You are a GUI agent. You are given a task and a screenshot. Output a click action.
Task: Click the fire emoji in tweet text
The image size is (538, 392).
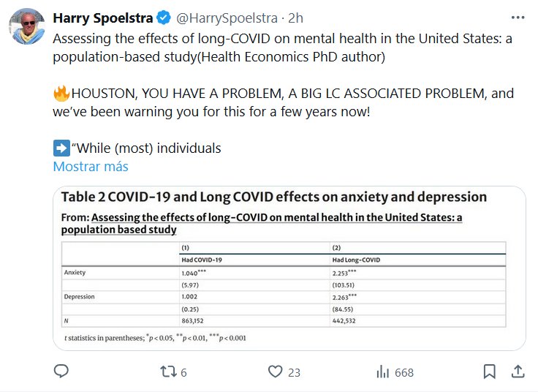click(x=61, y=94)
